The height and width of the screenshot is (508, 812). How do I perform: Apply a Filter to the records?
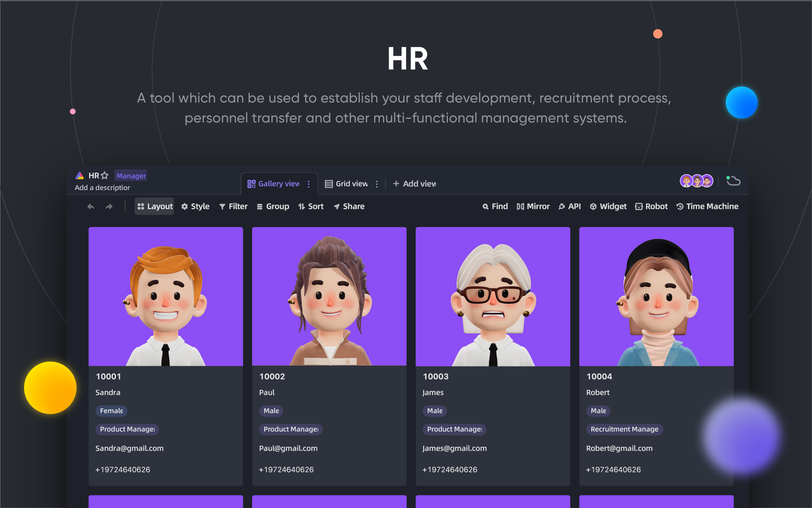point(233,206)
